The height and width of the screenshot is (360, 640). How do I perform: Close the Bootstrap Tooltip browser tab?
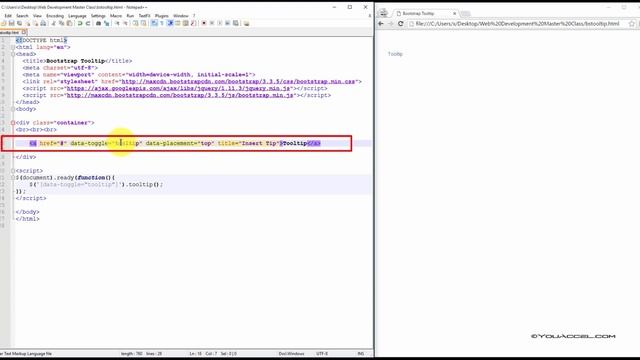pyautogui.click(x=454, y=13)
